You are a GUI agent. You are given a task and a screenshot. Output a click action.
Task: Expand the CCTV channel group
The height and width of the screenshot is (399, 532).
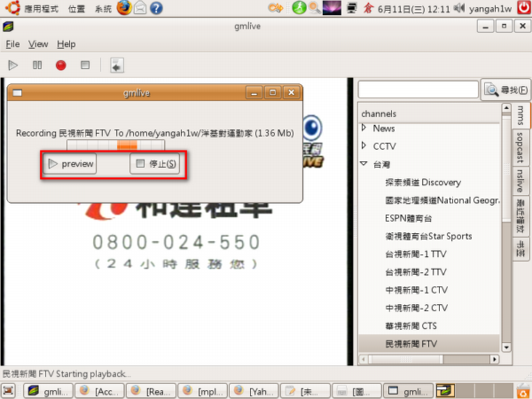(364, 146)
